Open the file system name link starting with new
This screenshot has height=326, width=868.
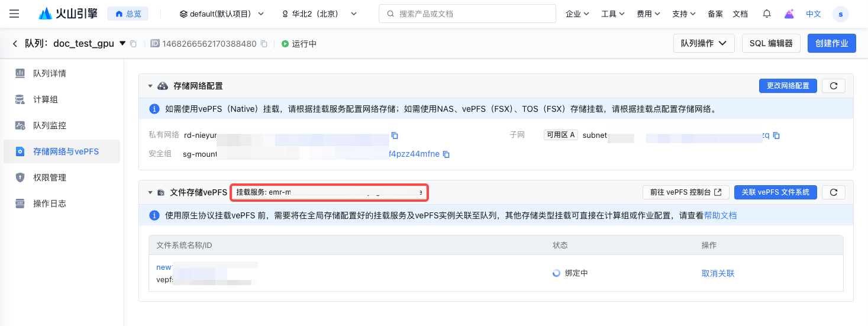[x=164, y=267]
